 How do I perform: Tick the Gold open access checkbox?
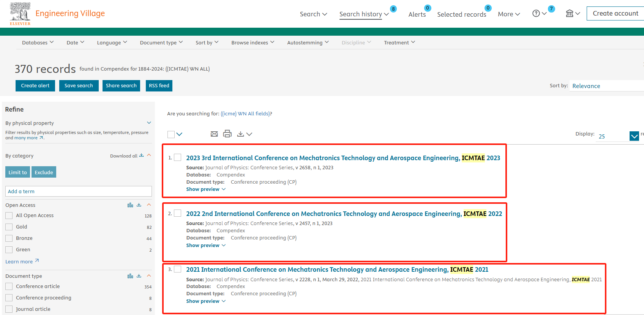pos(9,227)
